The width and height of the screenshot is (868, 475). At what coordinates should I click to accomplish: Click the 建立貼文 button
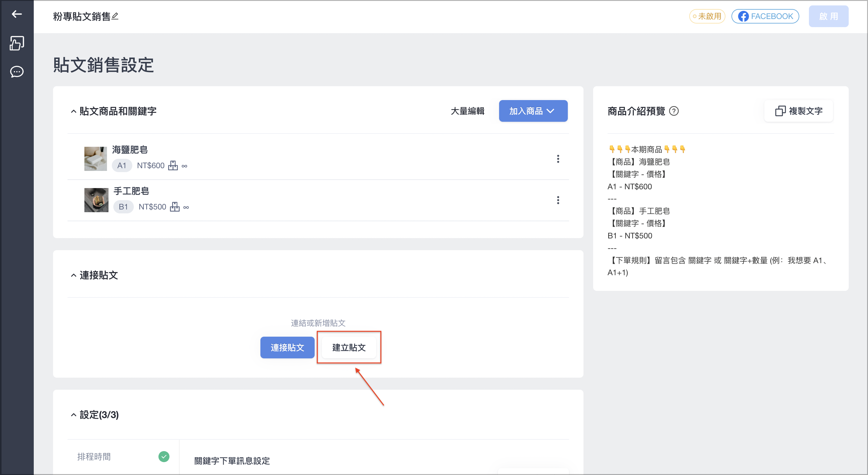(x=349, y=347)
